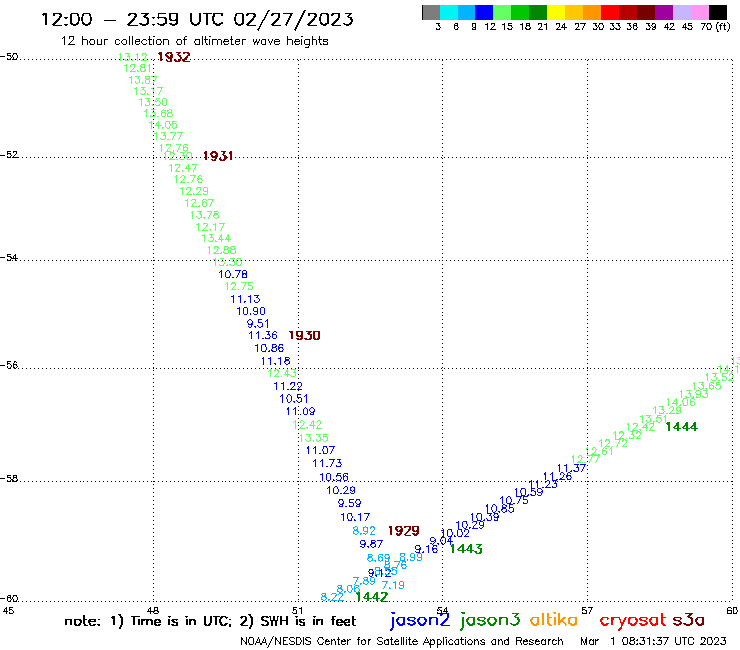Click wave height value 12.47
740x650 pixels.
coord(183,169)
